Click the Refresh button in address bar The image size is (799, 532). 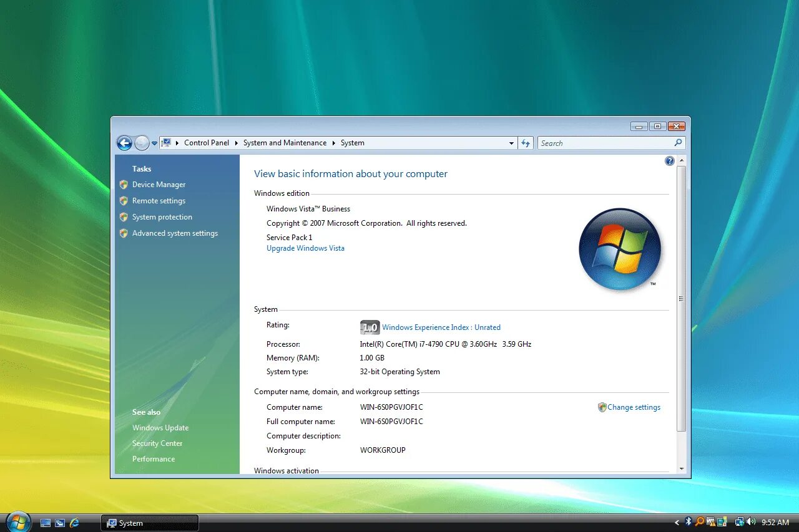click(526, 143)
